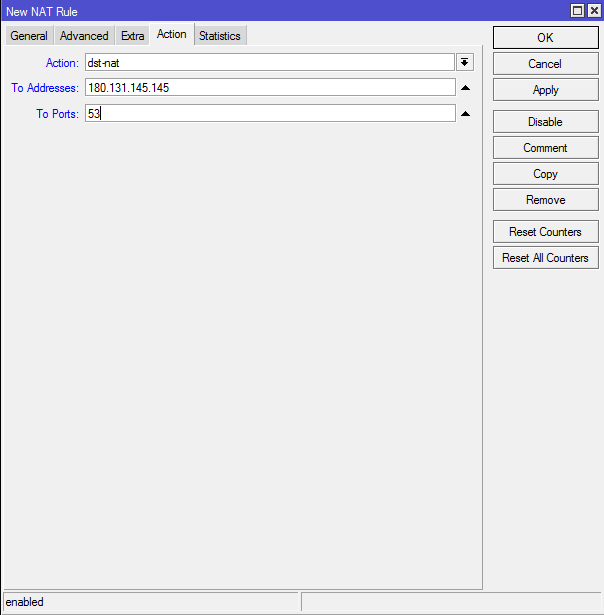Go to the Statistics tab
604x615 pixels.
tap(219, 36)
